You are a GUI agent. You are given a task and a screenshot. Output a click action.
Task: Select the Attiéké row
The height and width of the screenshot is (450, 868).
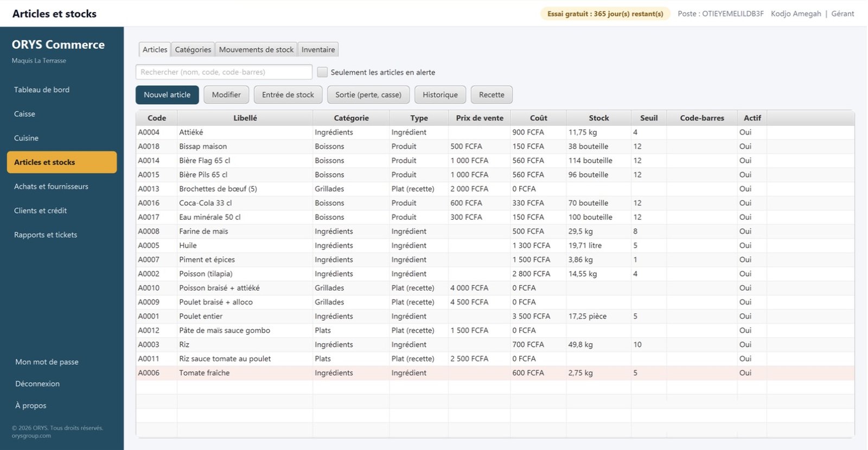(x=495, y=132)
